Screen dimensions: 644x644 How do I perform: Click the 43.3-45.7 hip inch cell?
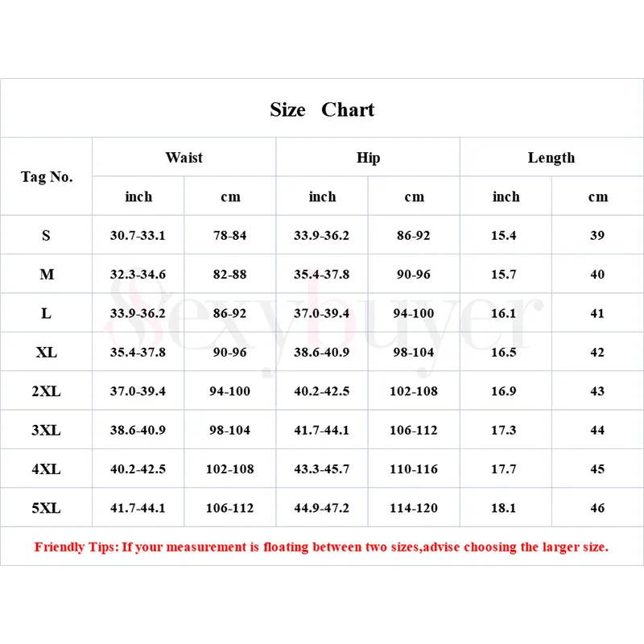pyautogui.click(x=322, y=469)
